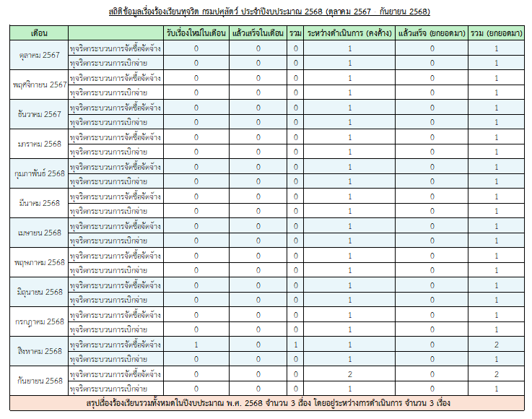Click the "พฤษภาคม 2568" month cell
The width and height of the screenshot is (532, 419).
click(x=39, y=262)
